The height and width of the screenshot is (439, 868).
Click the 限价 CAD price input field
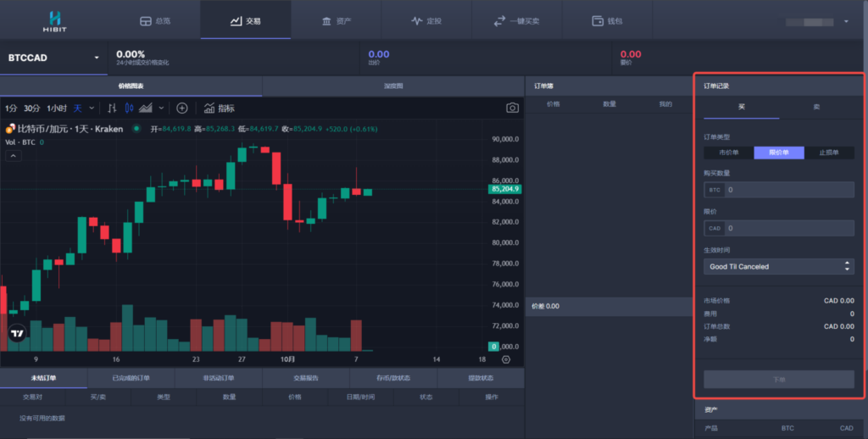[x=788, y=228]
